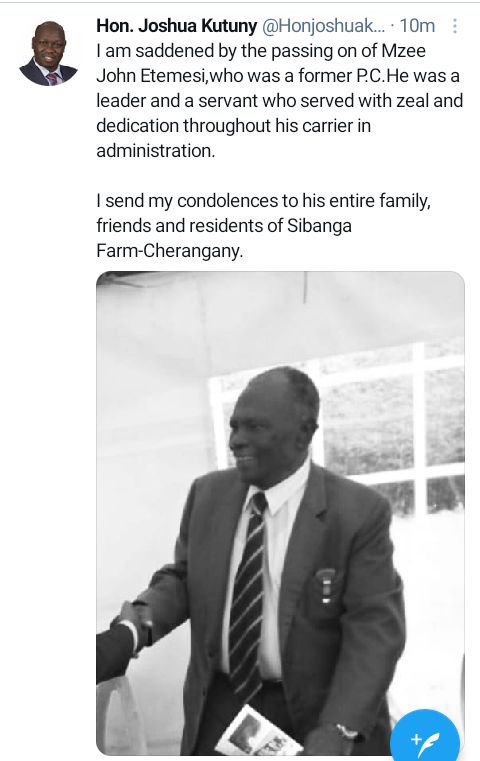Image resolution: width=480 pixels, height=761 pixels.
Task: Click the condolences paragraph of the tweet
Action: (x=264, y=225)
